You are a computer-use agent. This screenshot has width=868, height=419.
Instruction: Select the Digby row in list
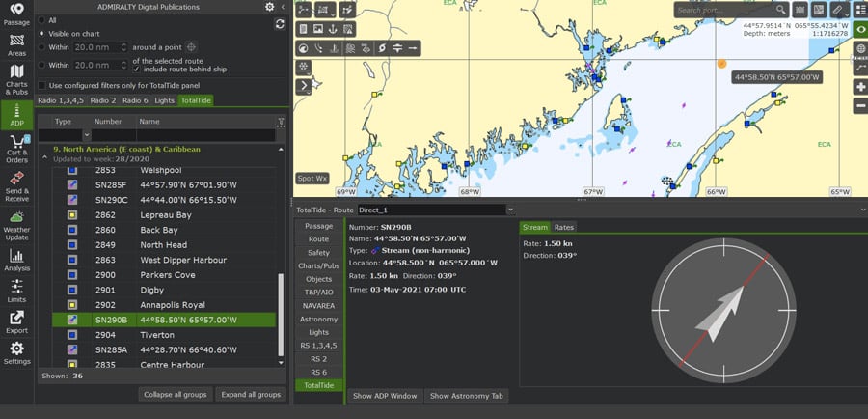click(x=164, y=290)
